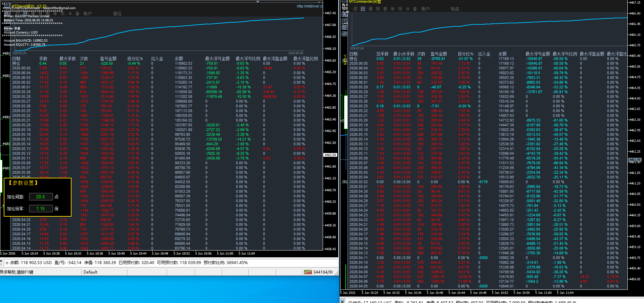
Task: Click the 最大手数 column header in MTDriver table
Action: point(67,59)
